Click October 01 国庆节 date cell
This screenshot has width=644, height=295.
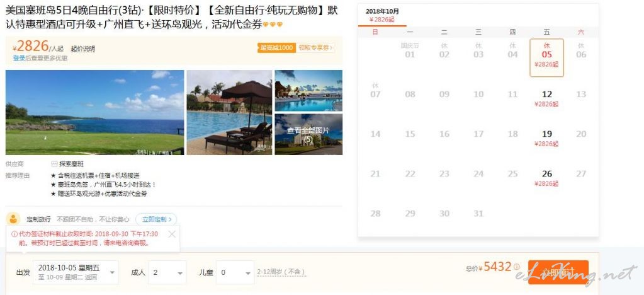[410, 50]
